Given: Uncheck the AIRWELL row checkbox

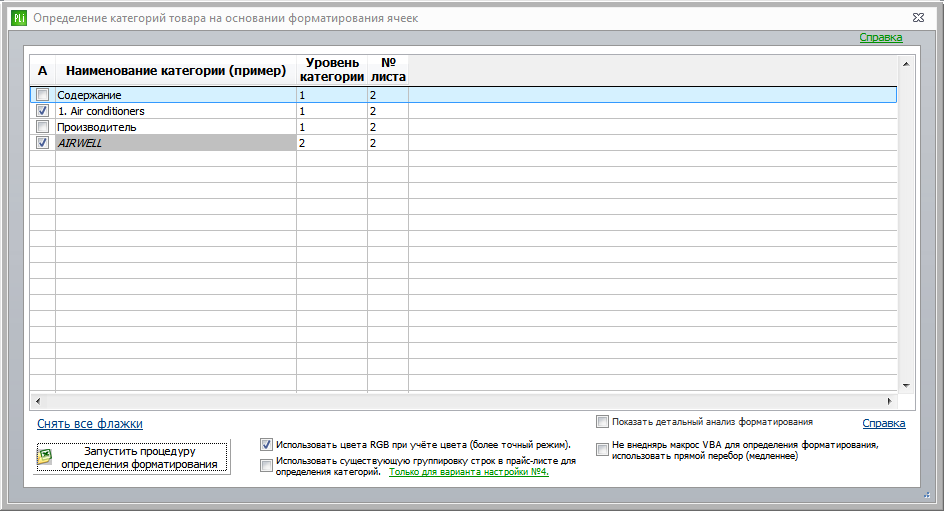Looking at the screenshot, I should click(42, 143).
